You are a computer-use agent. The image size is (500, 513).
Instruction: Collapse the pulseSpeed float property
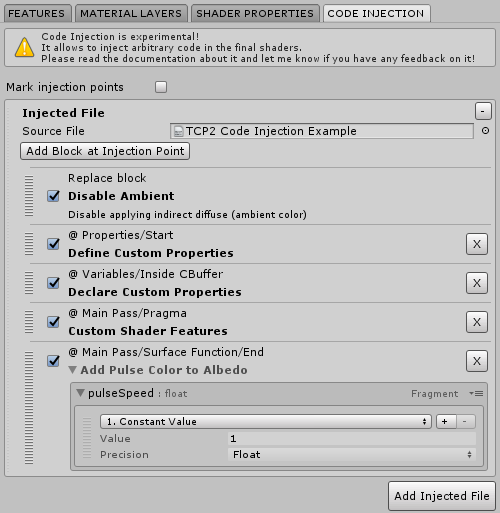[80, 393]
